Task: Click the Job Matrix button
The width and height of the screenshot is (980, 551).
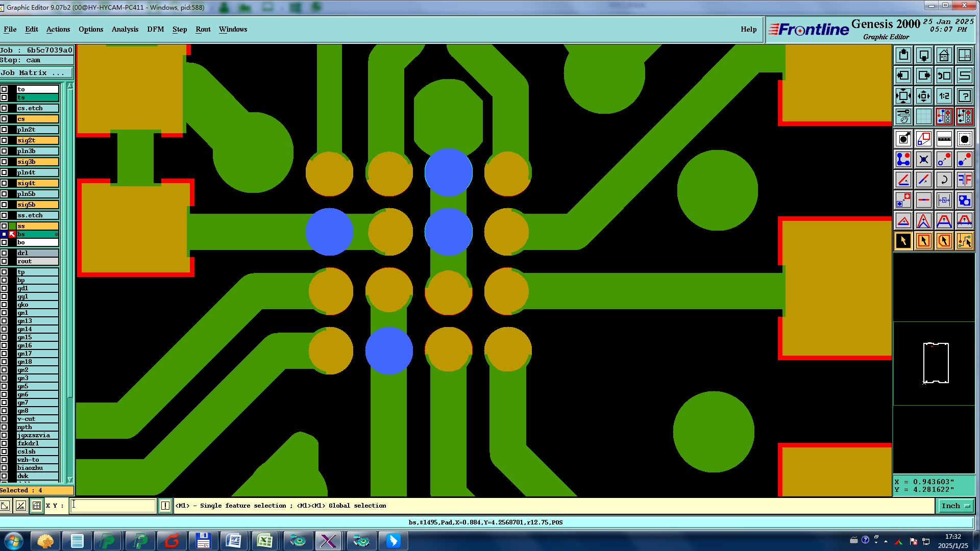Action: pos(36,73)
